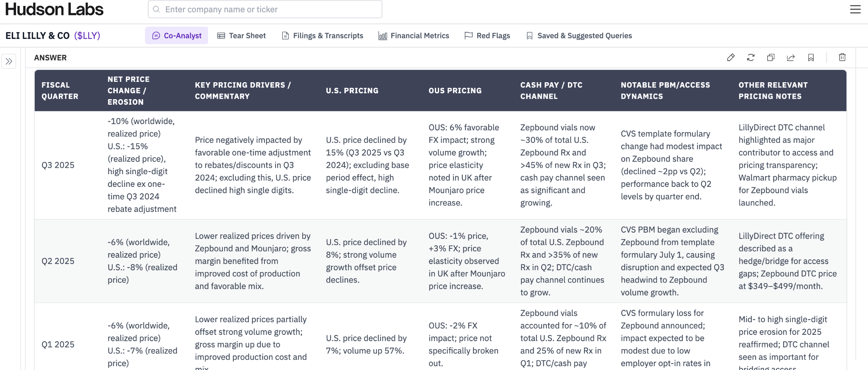
Task: Click the search magnifier icon
Action: [156, 9]
